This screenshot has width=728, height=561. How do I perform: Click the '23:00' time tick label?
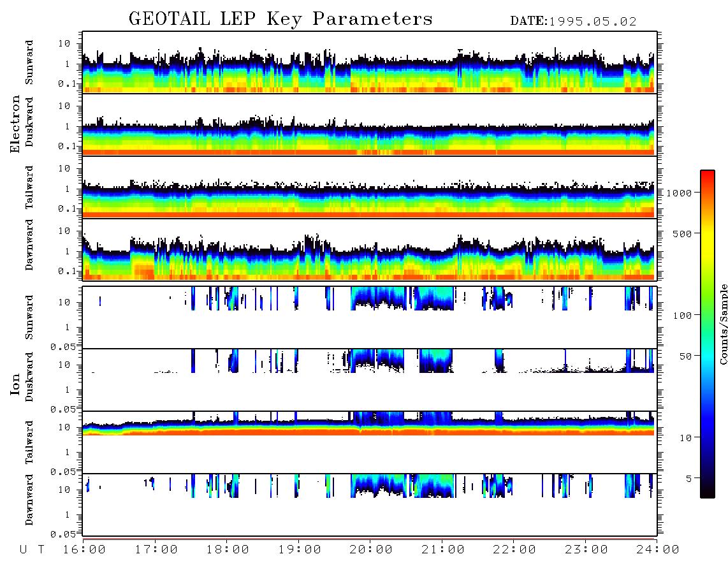tap(586, 550)
